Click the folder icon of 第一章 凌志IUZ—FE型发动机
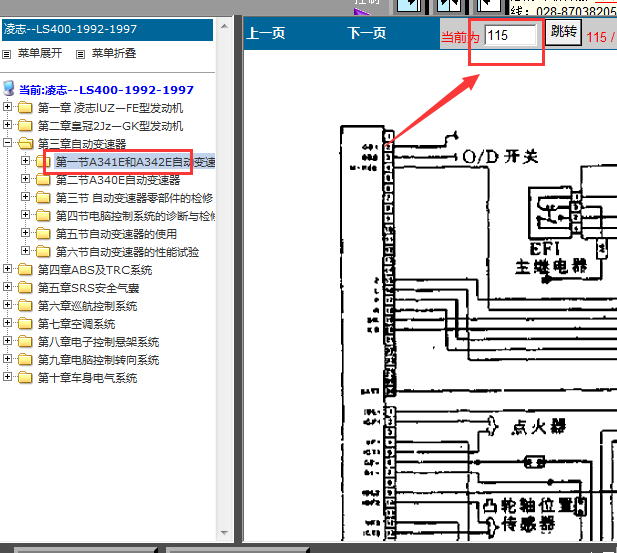The height and width of the screenshot is (553, 617). (x=25, y=107)
